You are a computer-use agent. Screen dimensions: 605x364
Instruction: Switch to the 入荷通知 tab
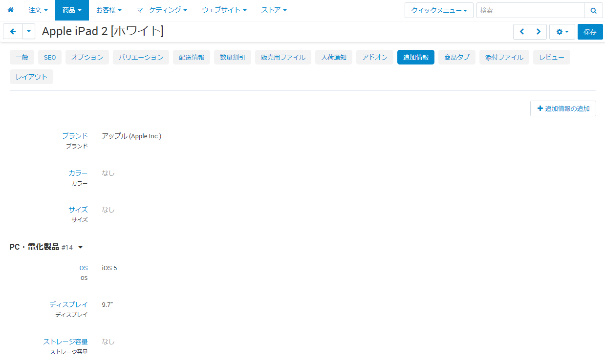pyautogui.click(x=334, y=57)
